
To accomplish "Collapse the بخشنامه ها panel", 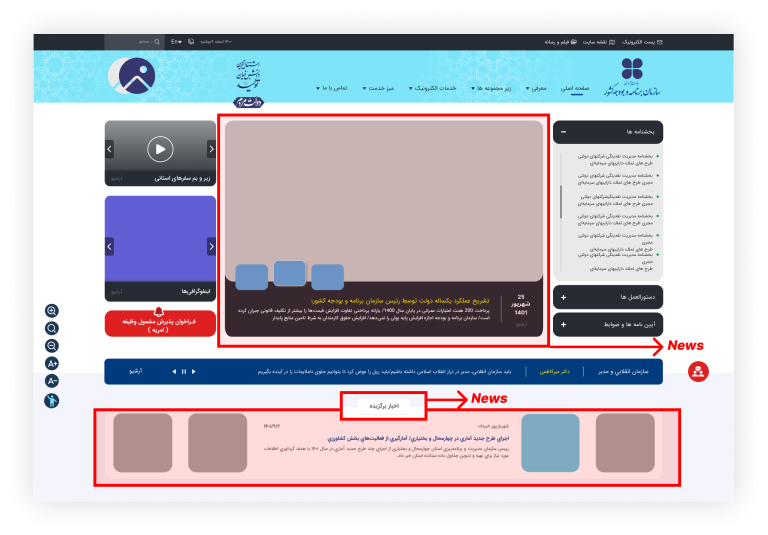I will [x=564, y=132].
